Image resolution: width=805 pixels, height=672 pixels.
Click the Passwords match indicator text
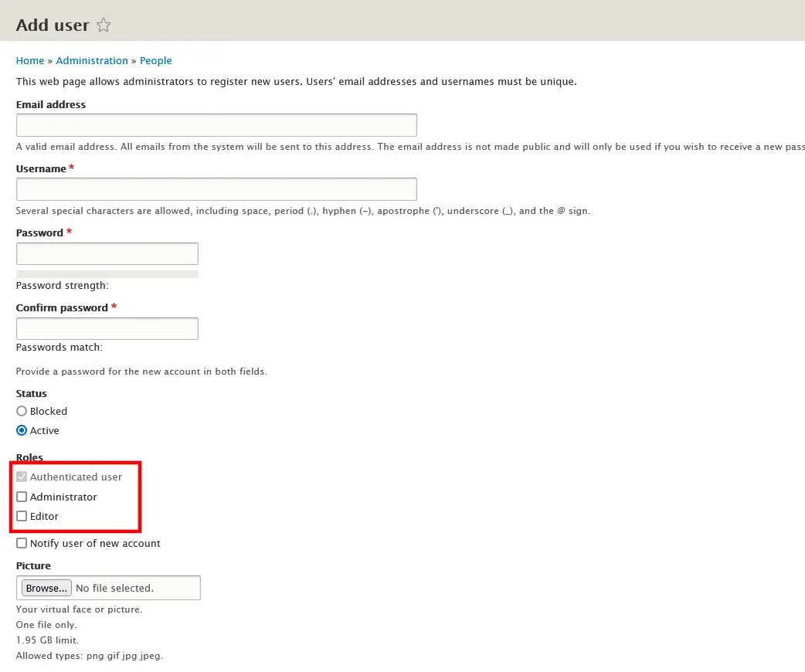point(59,347)
